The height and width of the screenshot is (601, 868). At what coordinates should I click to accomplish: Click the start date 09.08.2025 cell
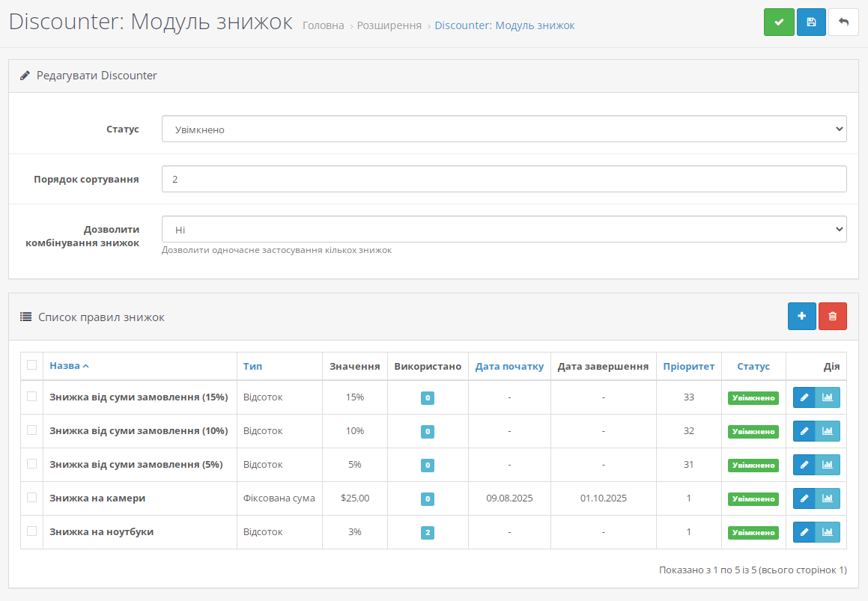509,498
